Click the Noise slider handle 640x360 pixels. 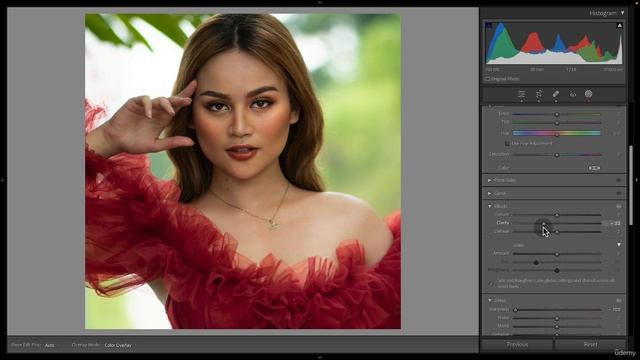click(556, 318)
